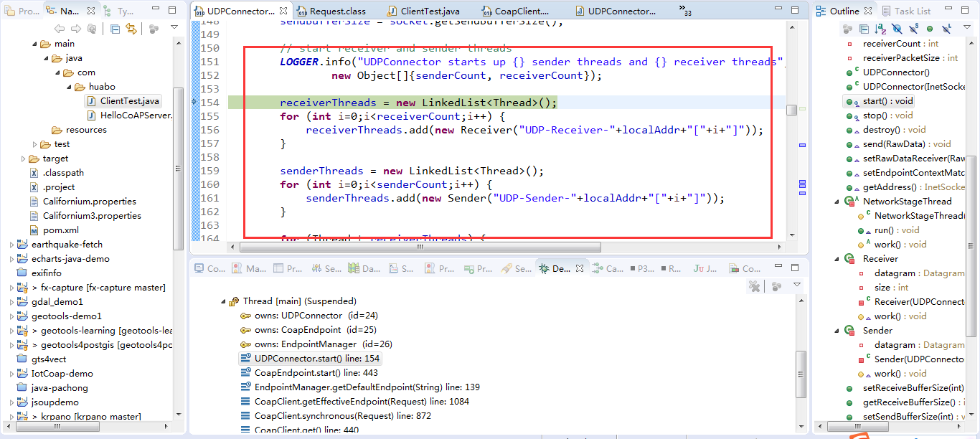Select stack frame CoapEndpoint.start() line: 443
The width and height of the screenshot is (980, 439).
click(309, 373)
